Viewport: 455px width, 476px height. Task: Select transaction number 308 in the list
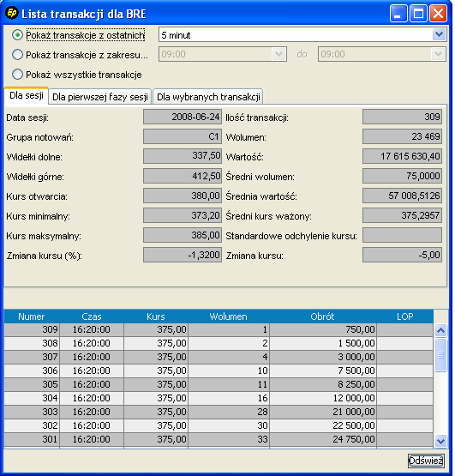(x=219, y=343)
